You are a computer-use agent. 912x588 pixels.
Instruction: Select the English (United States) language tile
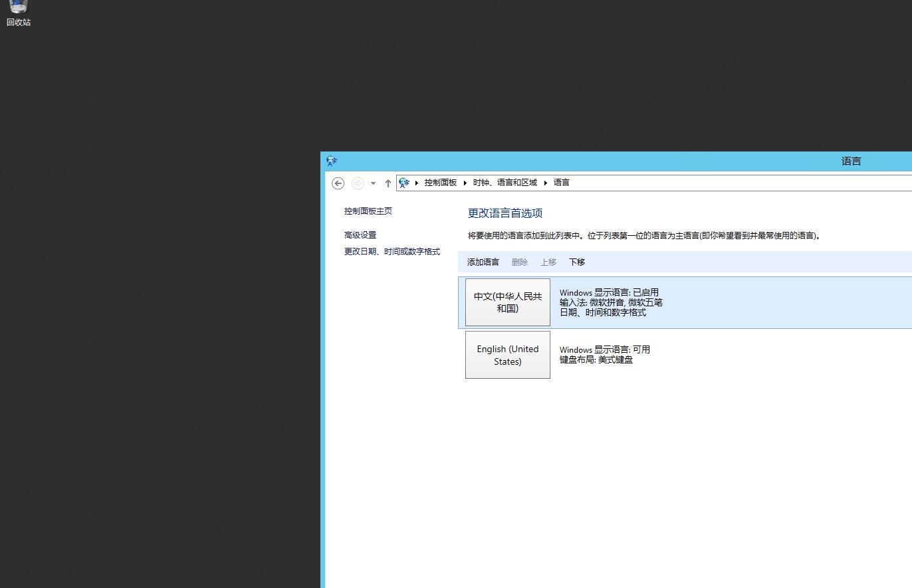tap(507, 355)
